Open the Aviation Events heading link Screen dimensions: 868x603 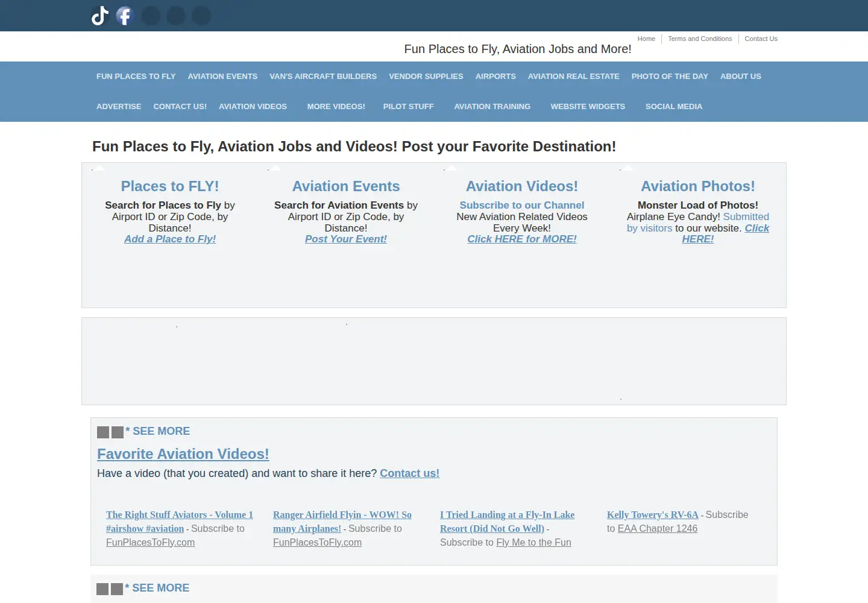point(346,186)
